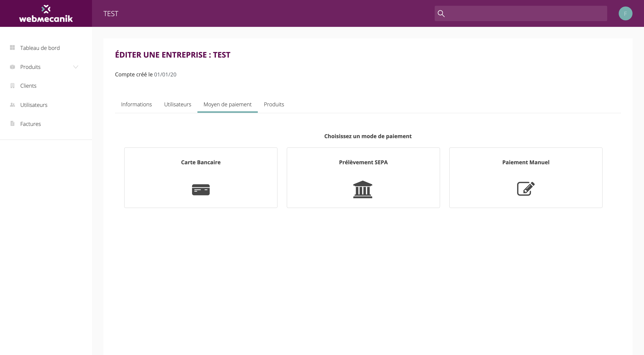The height and width of the screenshot is (355, 644).
Task: Choose the Carte Bancaire payment card
Action: pyautogui.click(x=201, y=178)
